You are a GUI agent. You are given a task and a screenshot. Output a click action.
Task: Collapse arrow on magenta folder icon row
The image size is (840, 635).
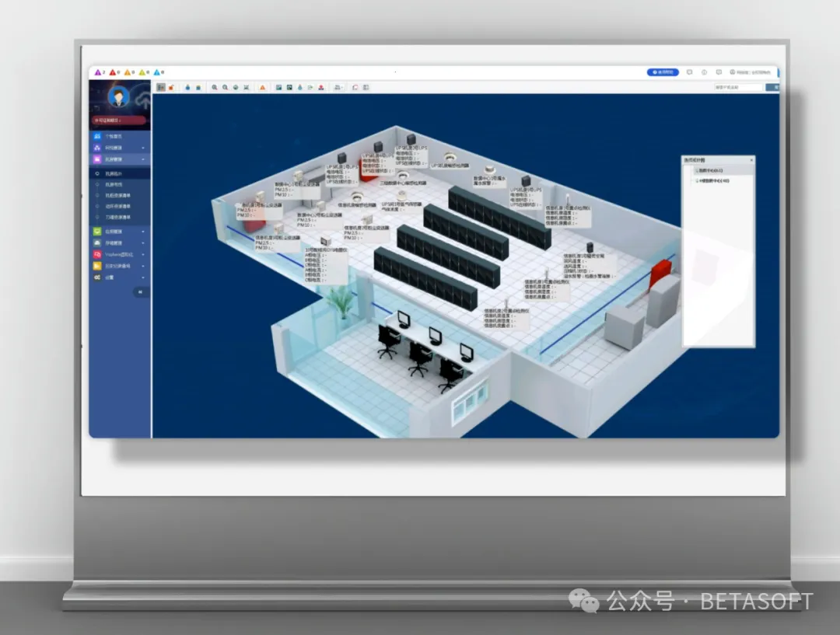point(143,159)
